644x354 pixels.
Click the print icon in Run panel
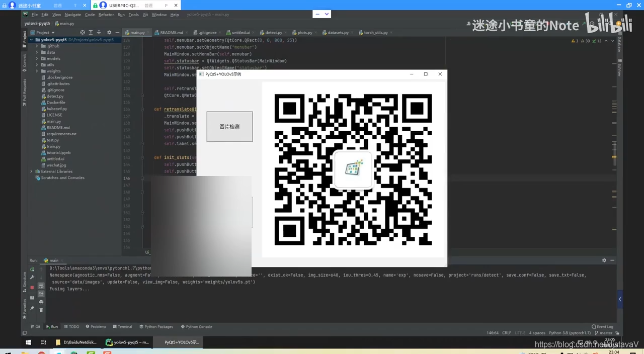coord(41,302)
